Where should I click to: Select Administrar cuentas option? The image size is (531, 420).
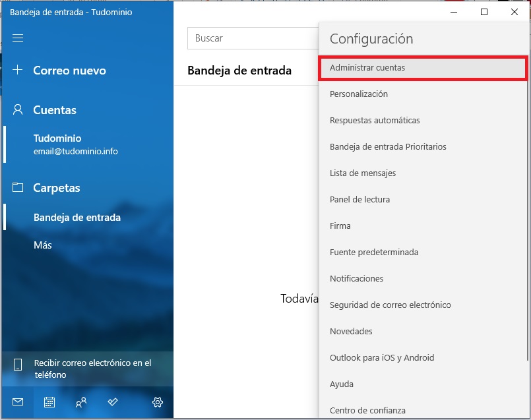point(423,68)
